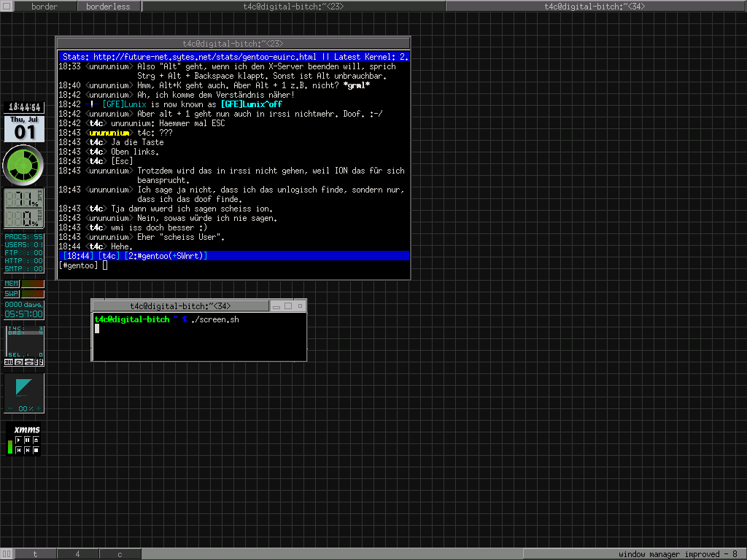Click the MEM/SWP percentage LCD dock app
747x560 pixels.
[24, 209]
